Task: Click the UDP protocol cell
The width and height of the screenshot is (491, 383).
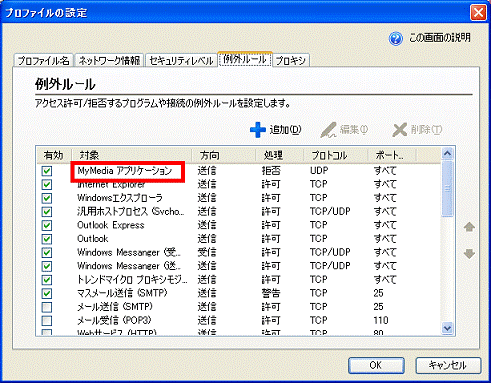Action: [319, 171]
